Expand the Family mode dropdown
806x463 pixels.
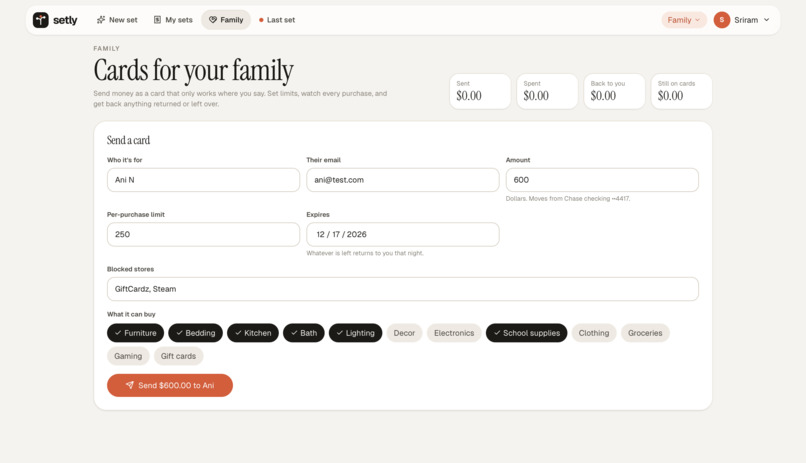[x=684, y=20]
